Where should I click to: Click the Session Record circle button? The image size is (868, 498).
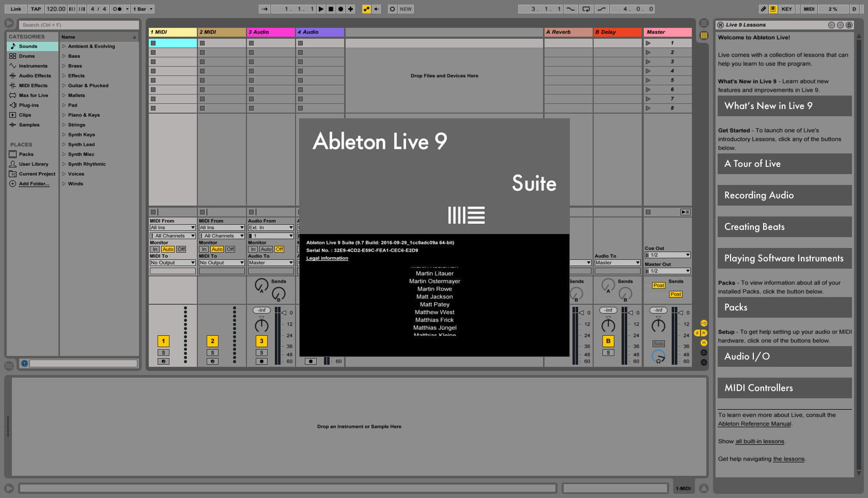pos(392,9)
